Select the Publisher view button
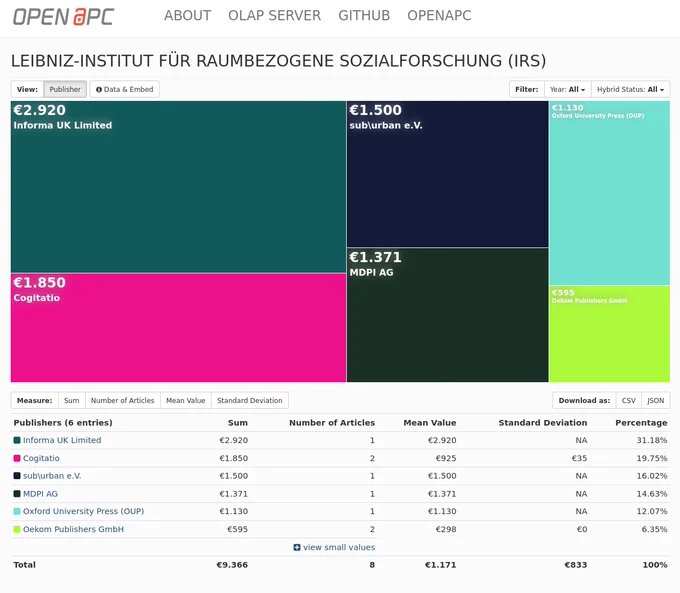The image size is (680, 593). [x=65, y=89]
